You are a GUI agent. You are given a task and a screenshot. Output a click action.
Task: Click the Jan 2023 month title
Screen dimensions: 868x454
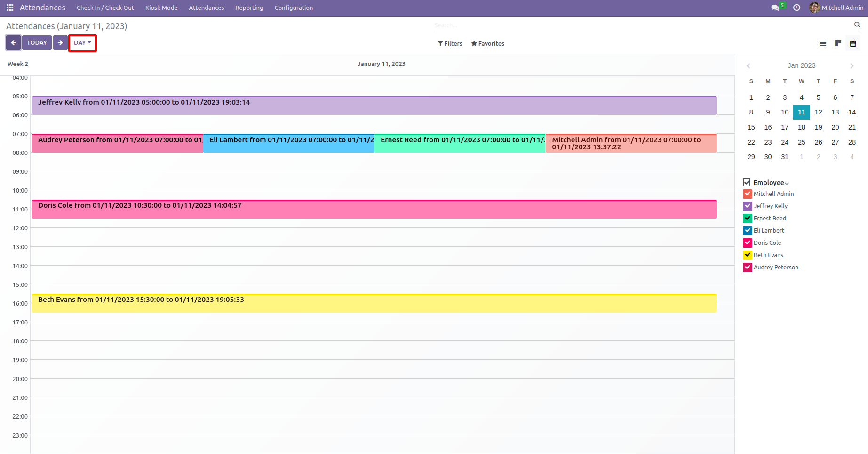(x=802, y=66)
